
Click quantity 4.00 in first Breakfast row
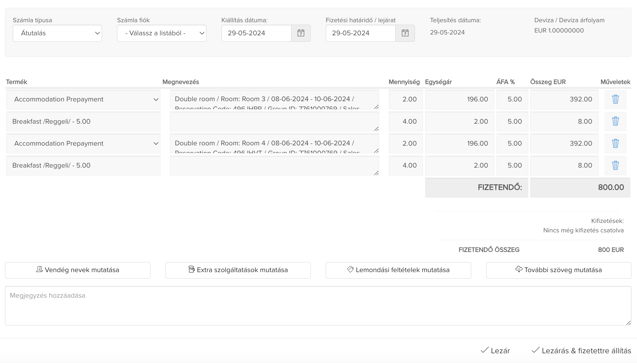click(405, 121)
